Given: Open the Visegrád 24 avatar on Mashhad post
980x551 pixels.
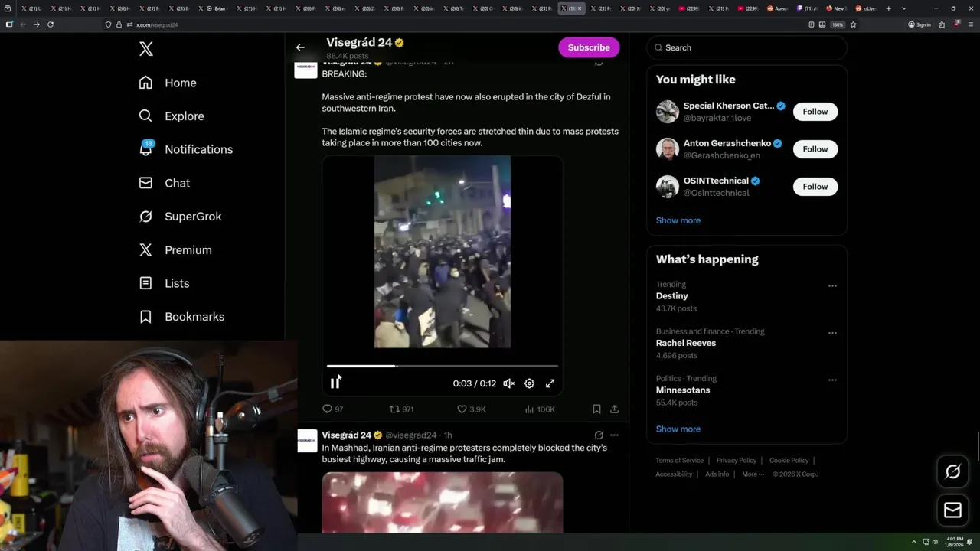Looking at the screenshot, I should coord(307,441).
